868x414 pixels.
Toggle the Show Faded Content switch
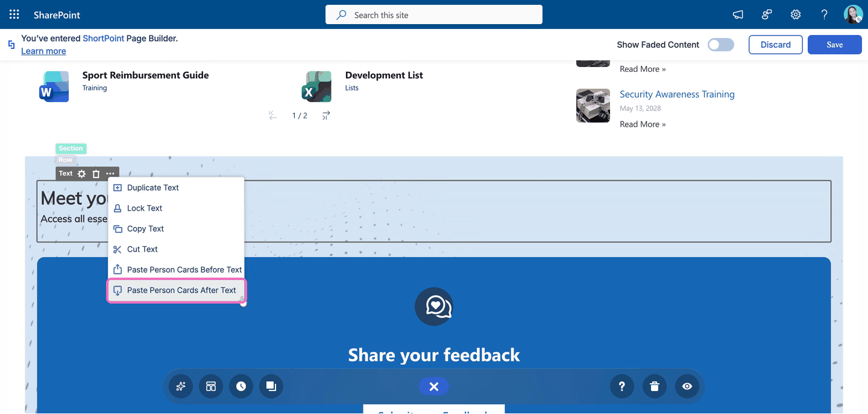click(721, 45)
